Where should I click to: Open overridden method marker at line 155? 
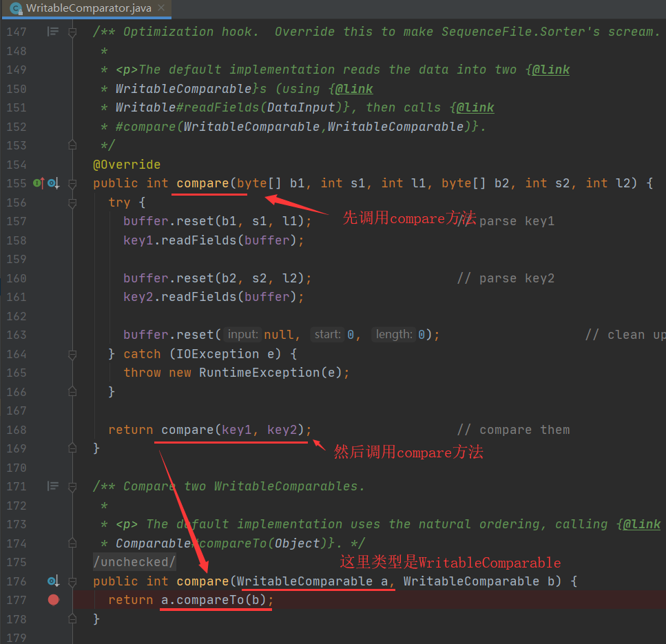(x=39, y=183)
